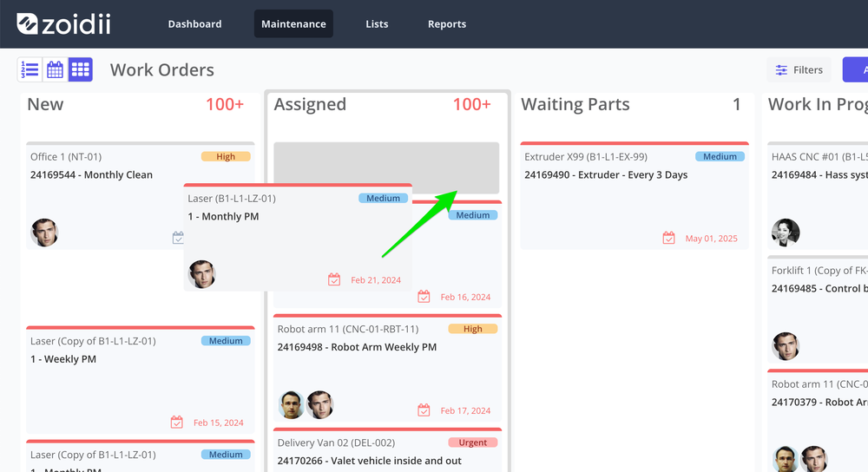Open the Maintenance menu
The width and height of the screenshot is (868, 472).
[x=293, y=23]
